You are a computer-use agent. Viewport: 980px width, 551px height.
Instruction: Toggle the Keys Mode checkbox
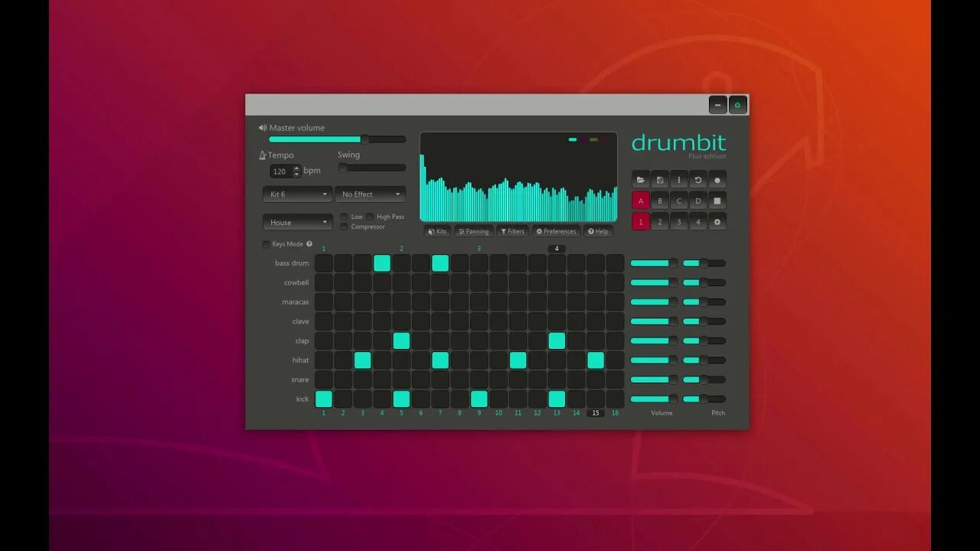(266, 244)
